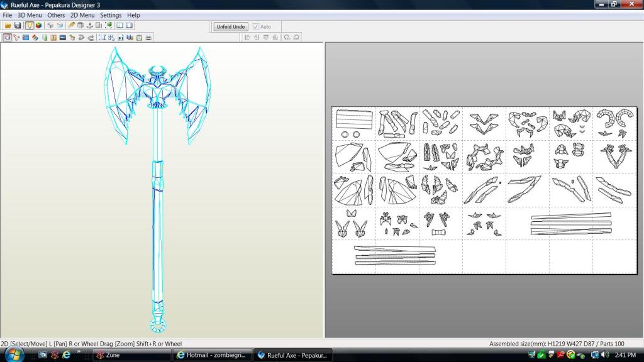Viewport: 644px width, 362px height.
Task: Select the long handle strips on bottom page
Action: 395,255
